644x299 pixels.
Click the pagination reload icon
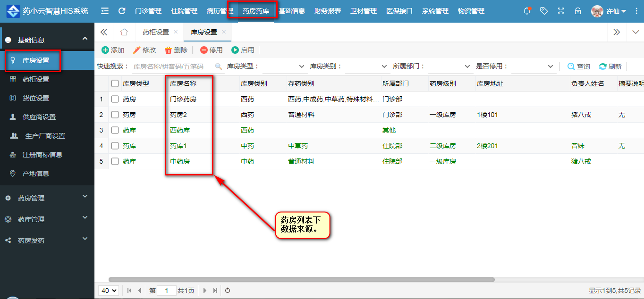tap(228, 291)
